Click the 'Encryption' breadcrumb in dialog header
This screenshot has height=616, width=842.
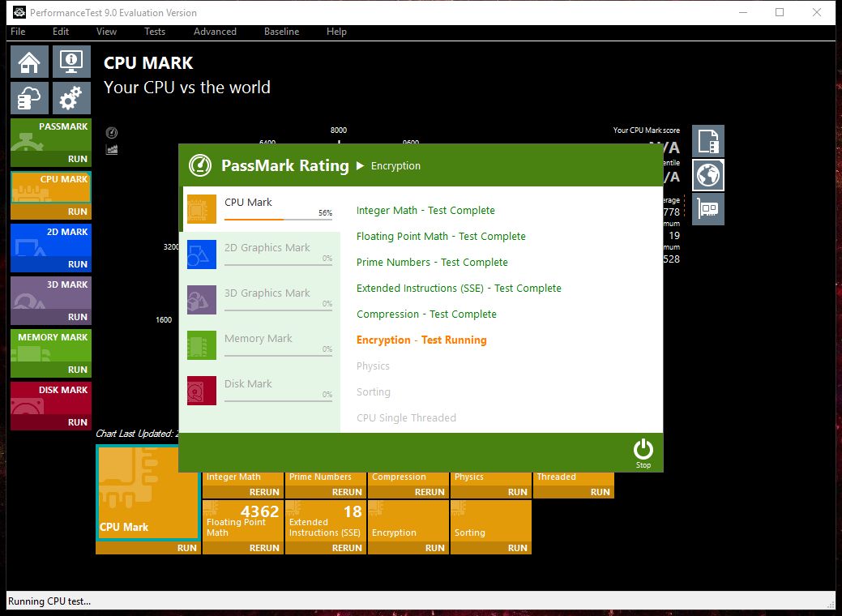[395, 166]
